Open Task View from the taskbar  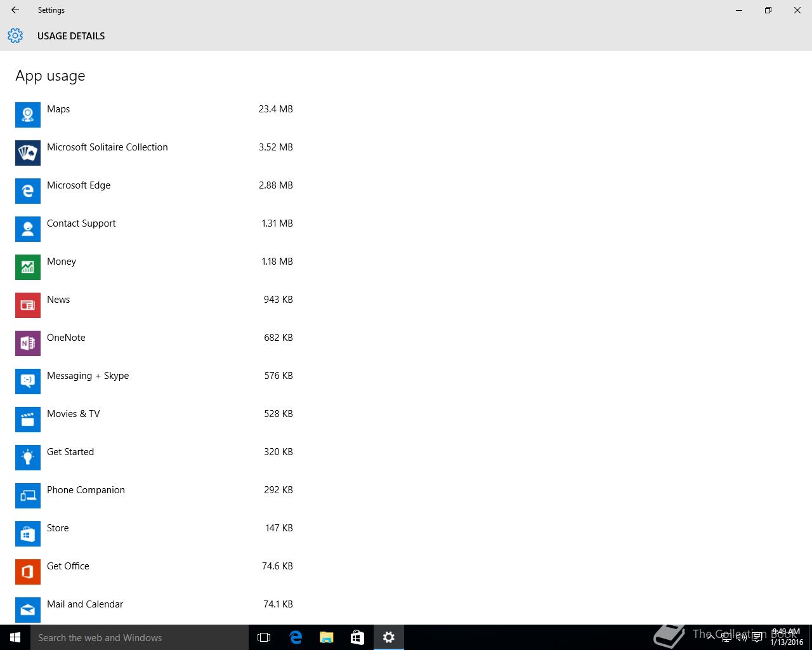tap(264, 637)
